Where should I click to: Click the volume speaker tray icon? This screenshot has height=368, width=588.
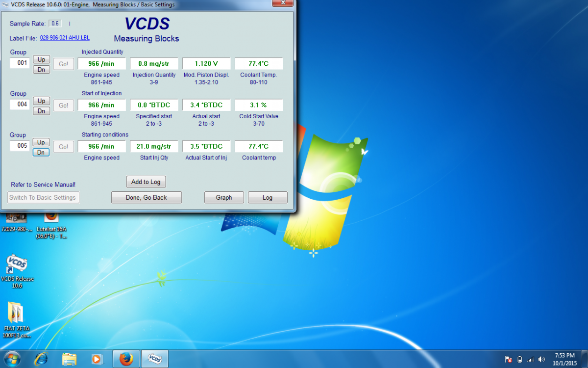click(x=541, y=359)
